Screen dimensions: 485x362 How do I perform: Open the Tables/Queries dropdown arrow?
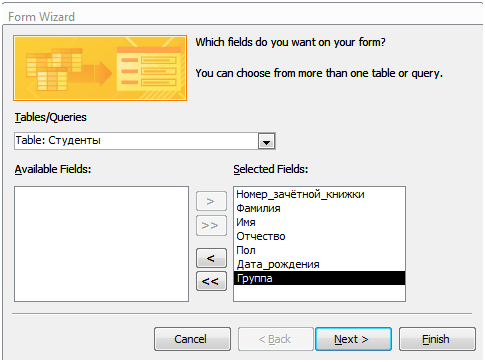pyautogui.click(x=266, y=141)
